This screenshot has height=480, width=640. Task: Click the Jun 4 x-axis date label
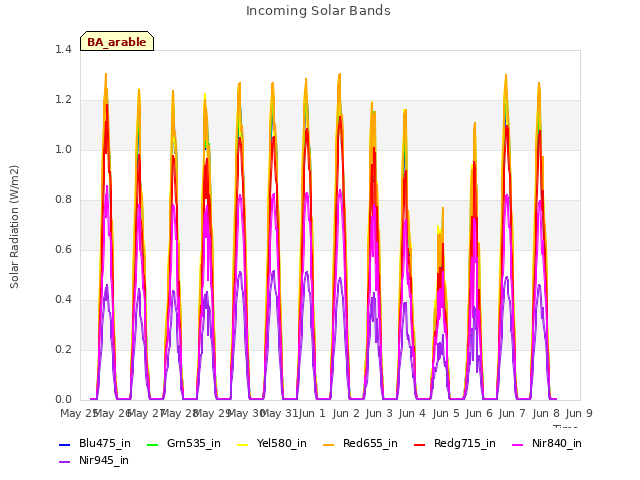pos(412,413)
